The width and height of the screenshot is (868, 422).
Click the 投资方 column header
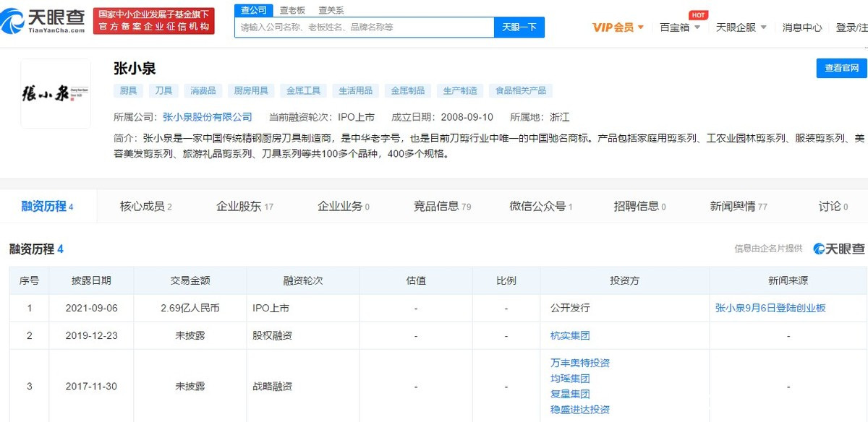point(624,280)
